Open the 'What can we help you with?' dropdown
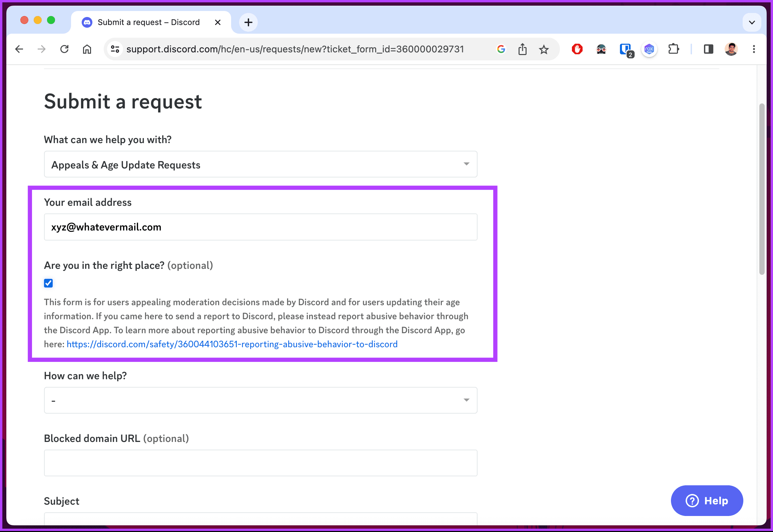 click(260, 164)
